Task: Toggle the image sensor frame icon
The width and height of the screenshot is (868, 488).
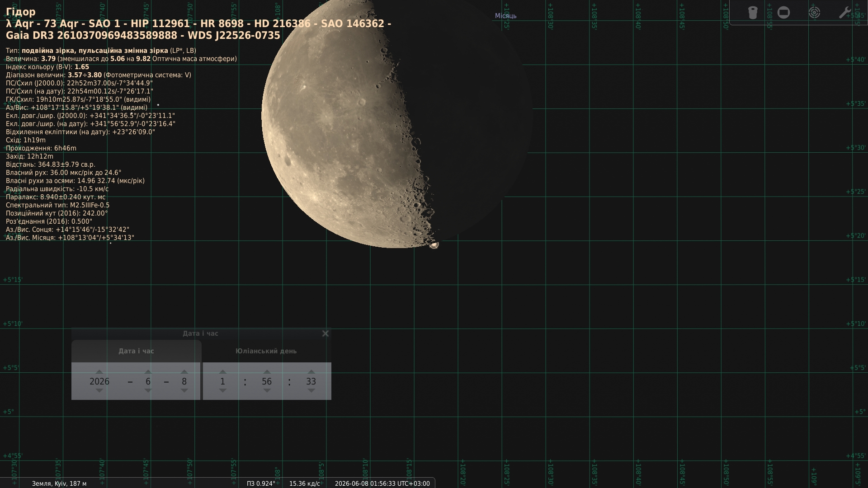Action: point(783,13)
